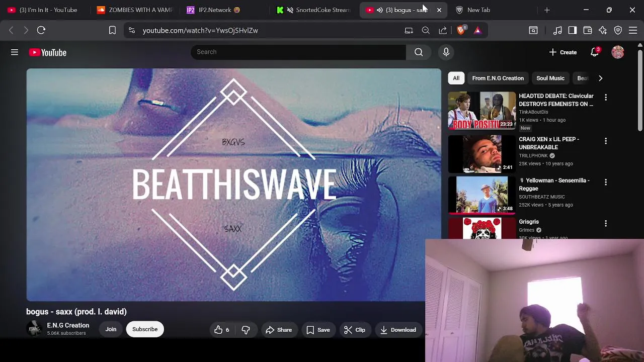
Task: Open Leo AI sparkle icon
Action: (x=603, y=30)
